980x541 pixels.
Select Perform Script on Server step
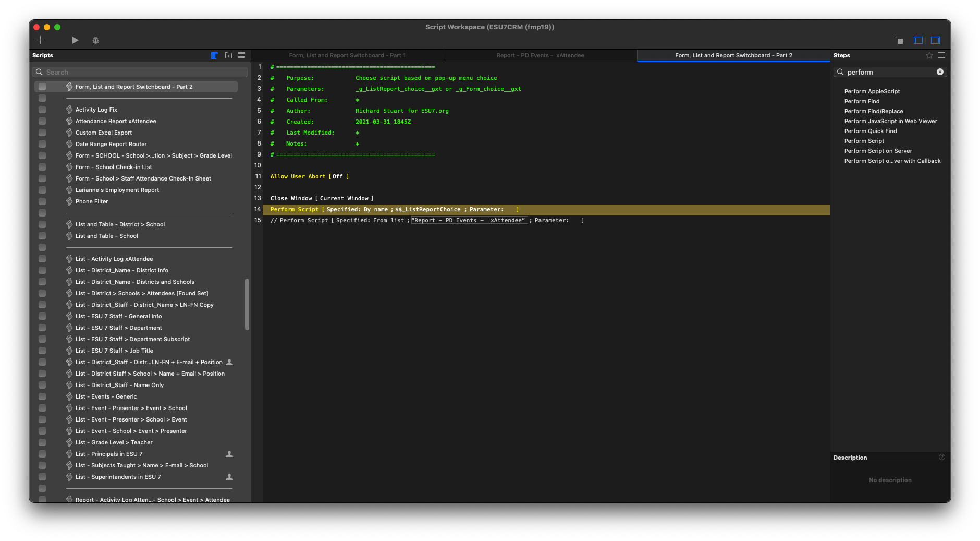coord(878,151)
